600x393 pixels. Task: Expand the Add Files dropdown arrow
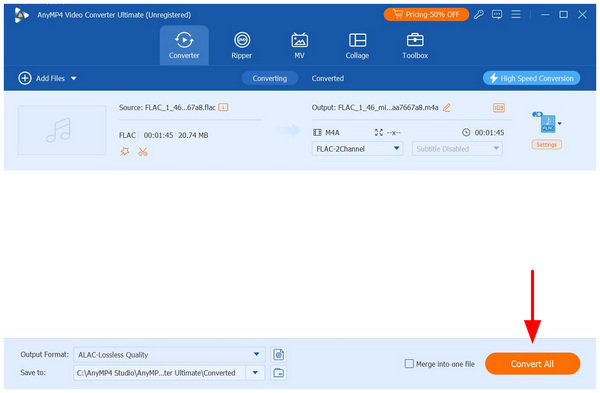click(x=73, y=78)
